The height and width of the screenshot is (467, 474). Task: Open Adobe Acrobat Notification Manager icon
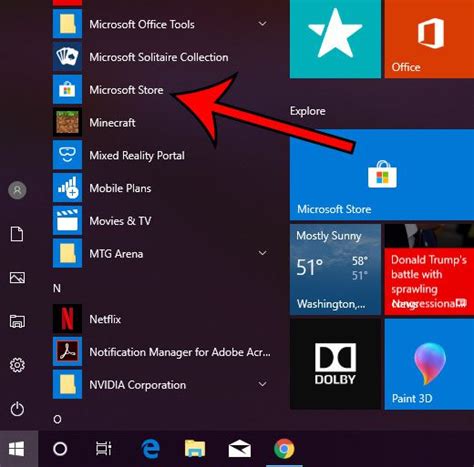67,352
